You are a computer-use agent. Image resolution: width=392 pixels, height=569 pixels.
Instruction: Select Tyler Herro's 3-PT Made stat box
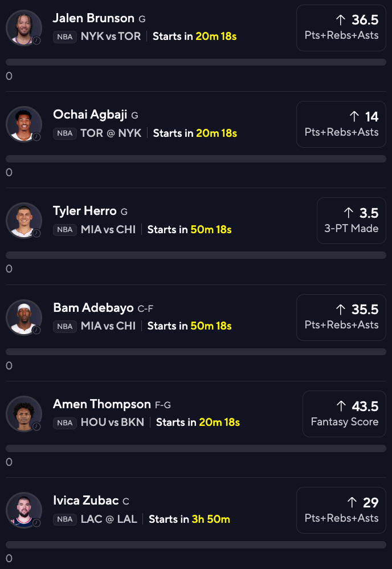tap(351, 221)
